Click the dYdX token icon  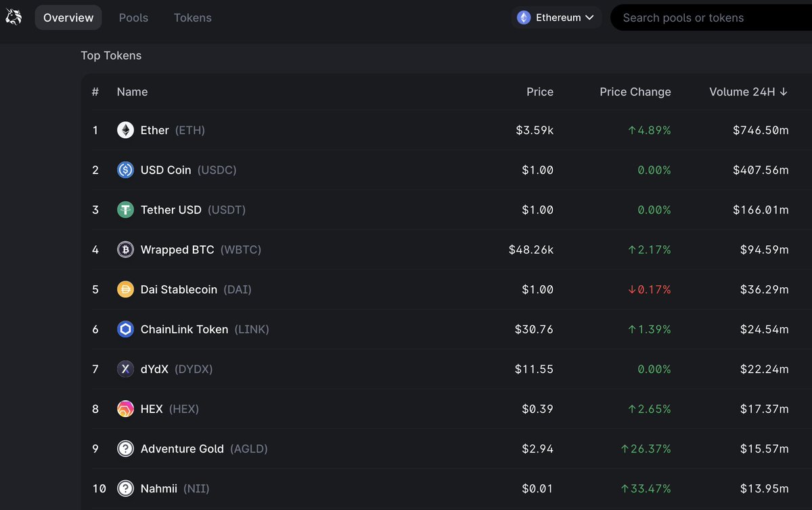[x=125, y=369]
